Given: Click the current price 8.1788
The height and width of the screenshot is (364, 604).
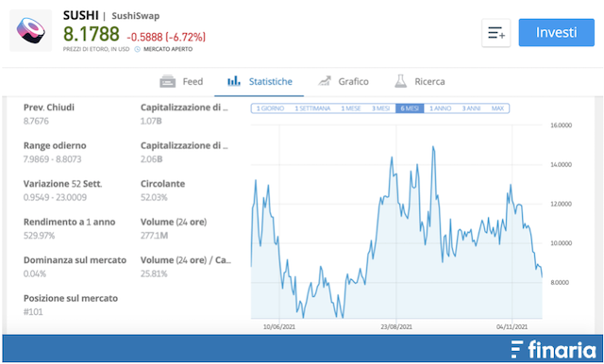Looking at the screenshot, I should pos(92,34).
